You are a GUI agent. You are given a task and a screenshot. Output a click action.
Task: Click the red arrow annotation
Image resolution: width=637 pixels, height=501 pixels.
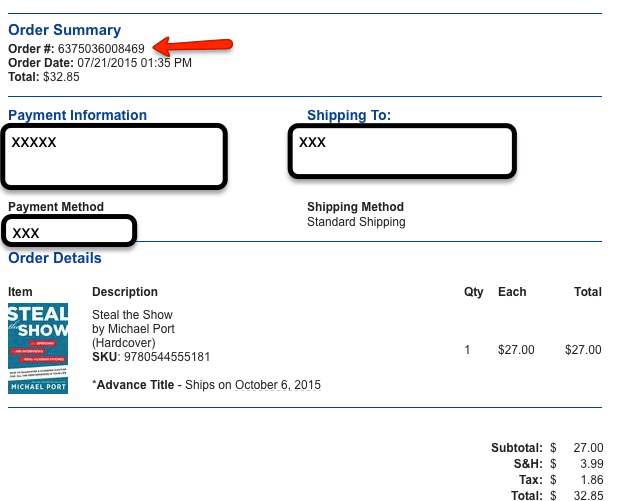point(193,46)
